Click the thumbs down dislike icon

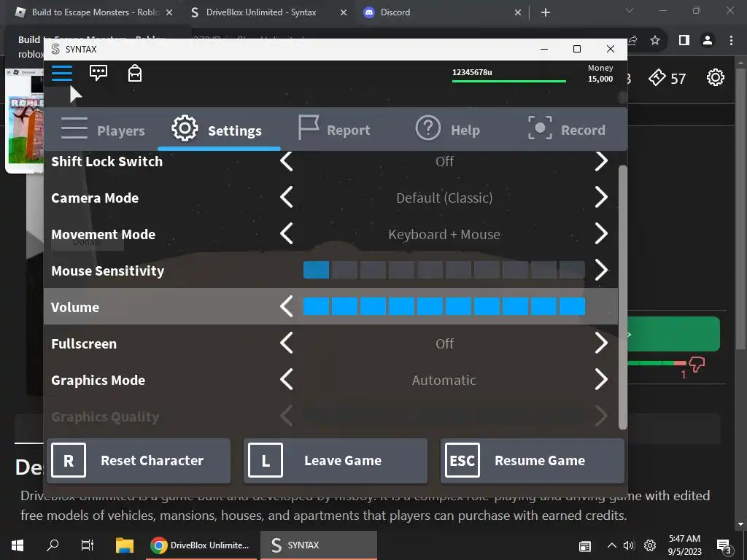point(697,365)
